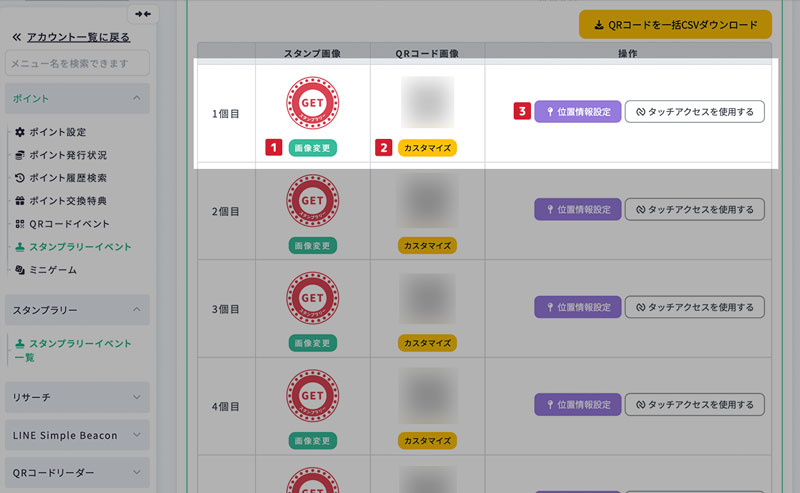Click タッチアクセスを使用する in the 1個目 row
800x493 pixels.
[694, 111]
